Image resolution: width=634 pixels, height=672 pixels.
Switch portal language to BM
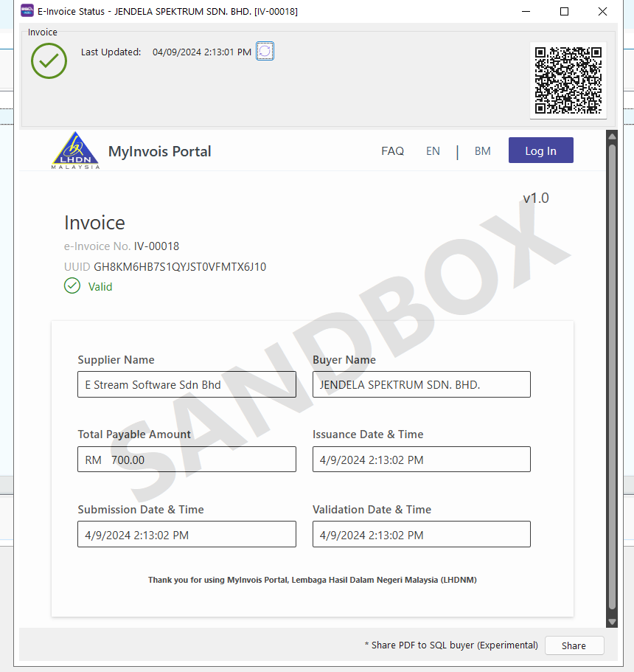(x=482, y=150)
